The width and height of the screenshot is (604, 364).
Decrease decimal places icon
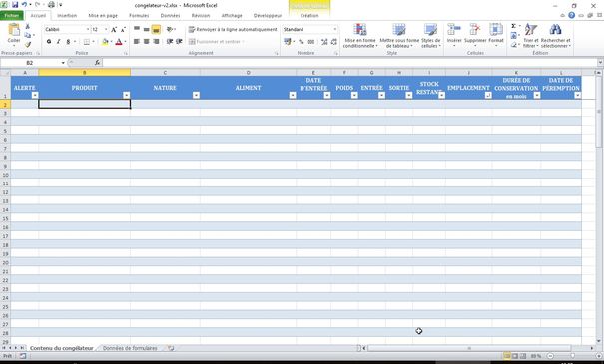click(334, 42)
